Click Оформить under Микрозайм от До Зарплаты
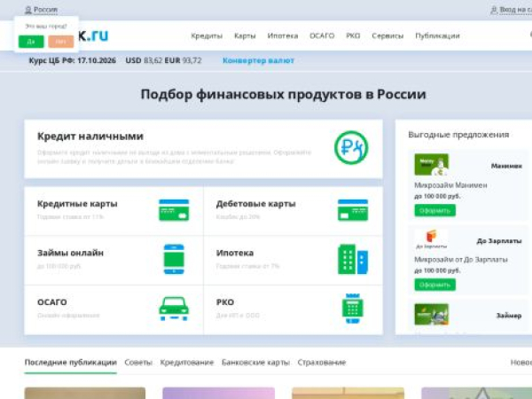The width and height of the screenshot is (532, 399). [434, 285]
